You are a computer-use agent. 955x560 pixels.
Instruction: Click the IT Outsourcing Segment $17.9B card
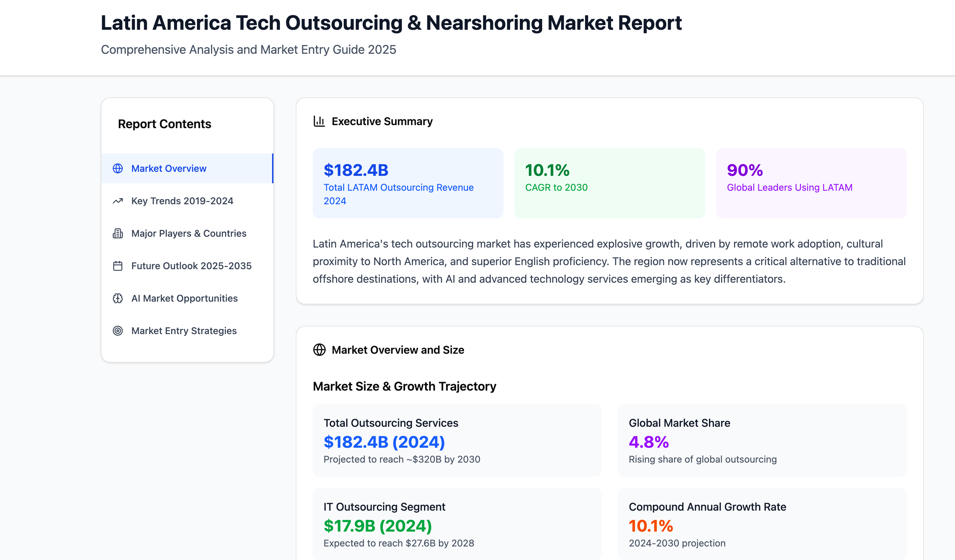[457, 524]
